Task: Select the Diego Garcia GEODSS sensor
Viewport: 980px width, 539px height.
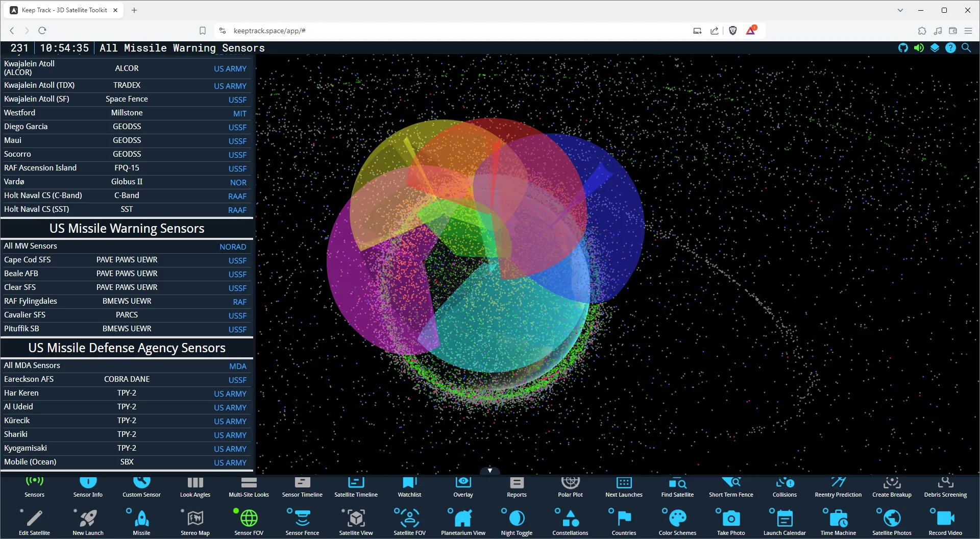Action: pyautogui.click(x=127, y=127)
